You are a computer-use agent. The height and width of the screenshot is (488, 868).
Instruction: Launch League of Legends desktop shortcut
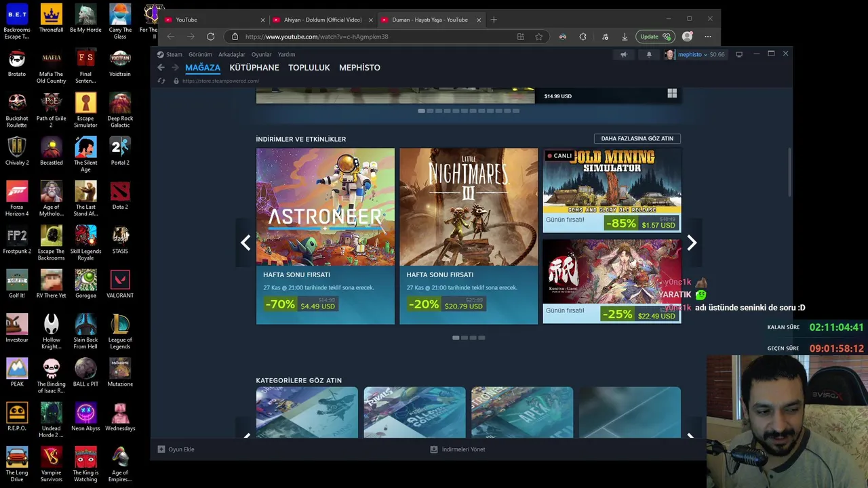pos(120,331)
